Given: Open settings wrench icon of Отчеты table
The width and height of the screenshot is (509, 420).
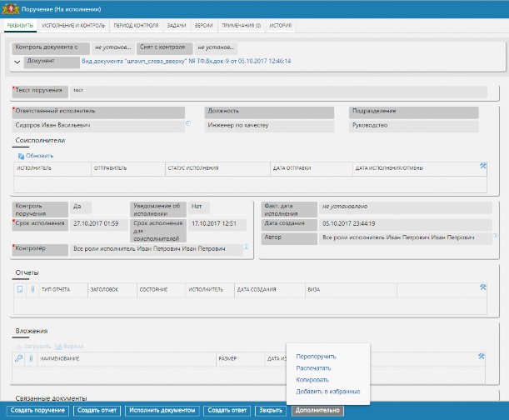Looking at the screenshot, I should click(x=482, y=287).
